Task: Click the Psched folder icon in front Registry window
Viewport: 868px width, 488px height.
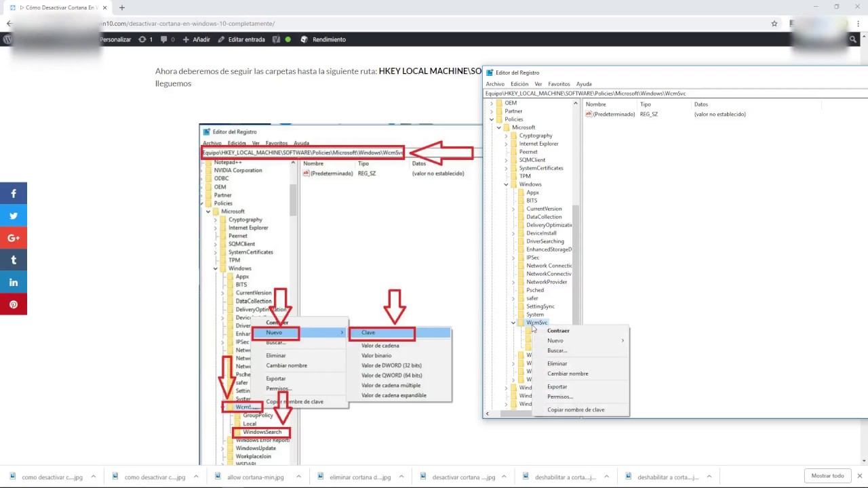Action: coord(521,290)
